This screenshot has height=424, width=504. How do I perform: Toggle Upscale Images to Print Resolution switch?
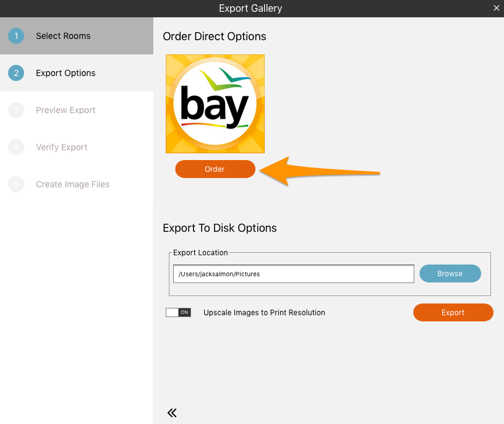[x=178, y=313]
